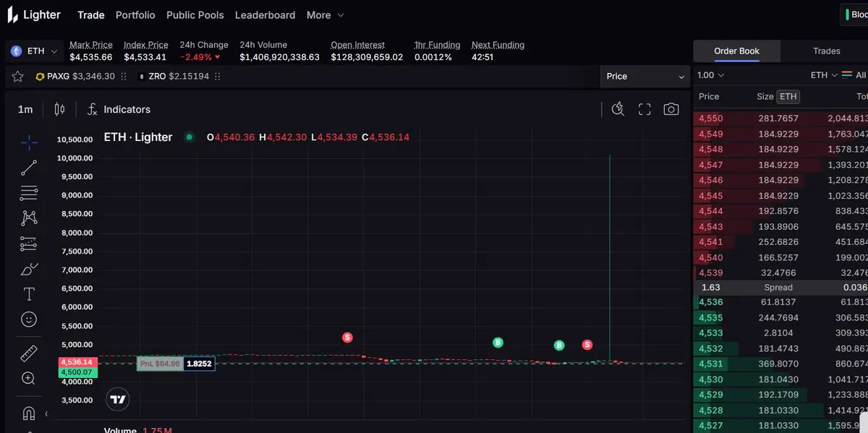Open the More menu dropdown
The height and width of the screenshot is (433, 868).
point(325,14)
